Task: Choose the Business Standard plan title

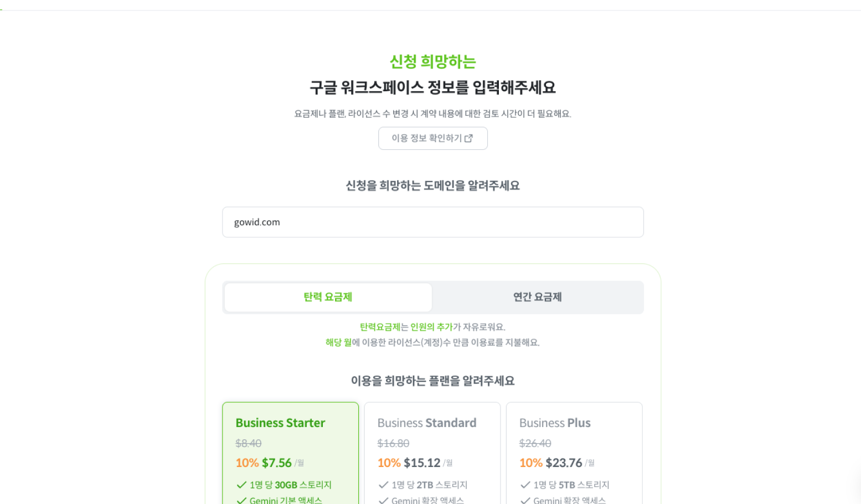Action: [x=426, y=423]
